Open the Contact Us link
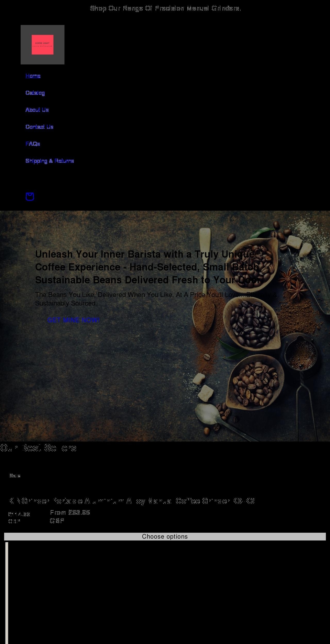This screenshot has height=644, width=330. [x=40, y=127]
